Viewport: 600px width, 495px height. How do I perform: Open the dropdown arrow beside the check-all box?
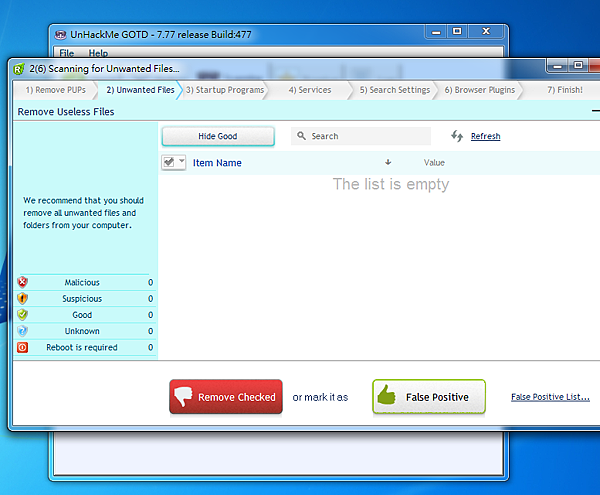coord(182,161)
